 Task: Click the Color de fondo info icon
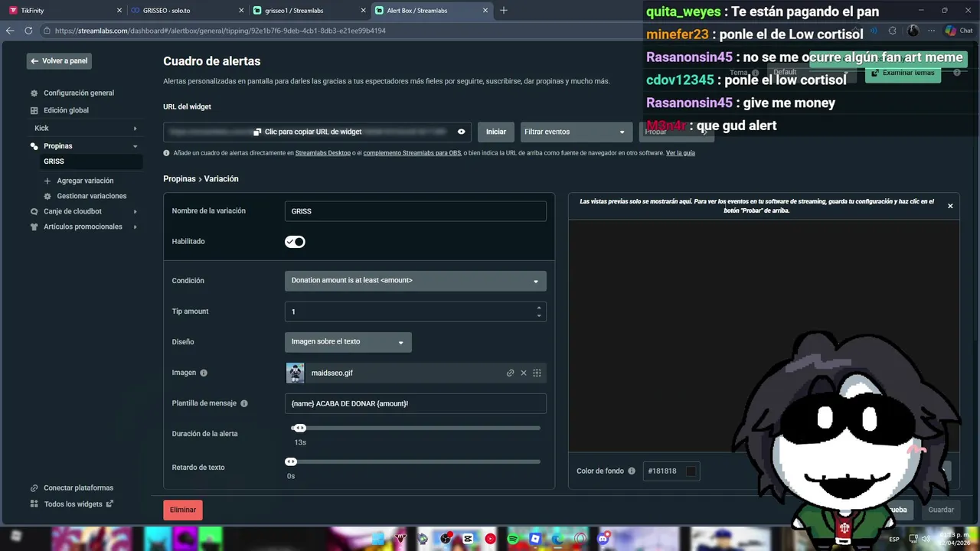pos(632,471)
